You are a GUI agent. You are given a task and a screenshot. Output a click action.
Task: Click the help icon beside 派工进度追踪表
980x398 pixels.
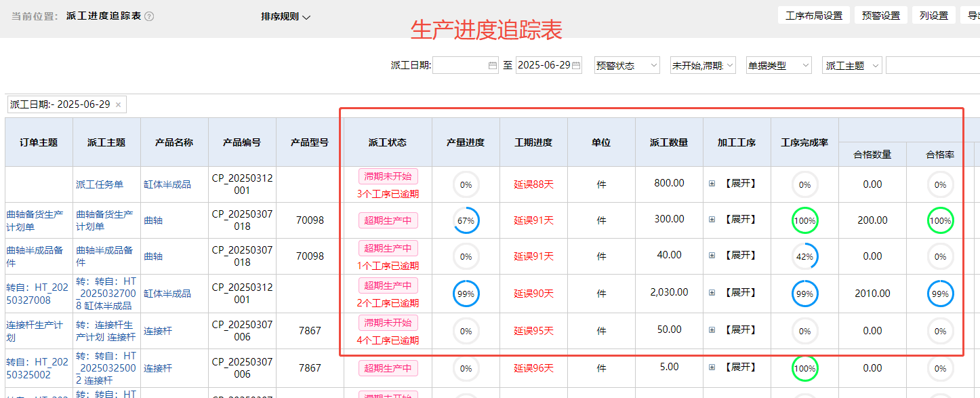point(149,16)
